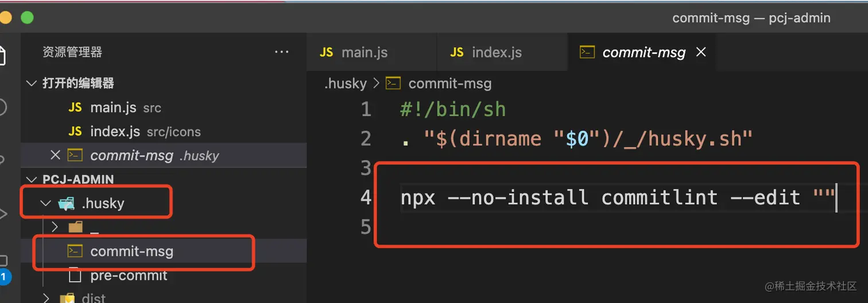Image resolution: width=868 pixels, height=303 pixels.
Task: Click the macOS yellow minimize button
Action: pos(5,17)
